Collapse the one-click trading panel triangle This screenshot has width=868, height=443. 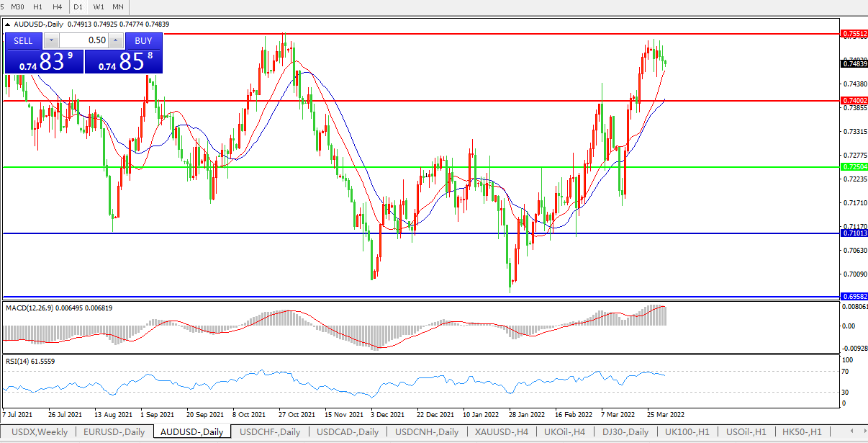pos(8,24)
